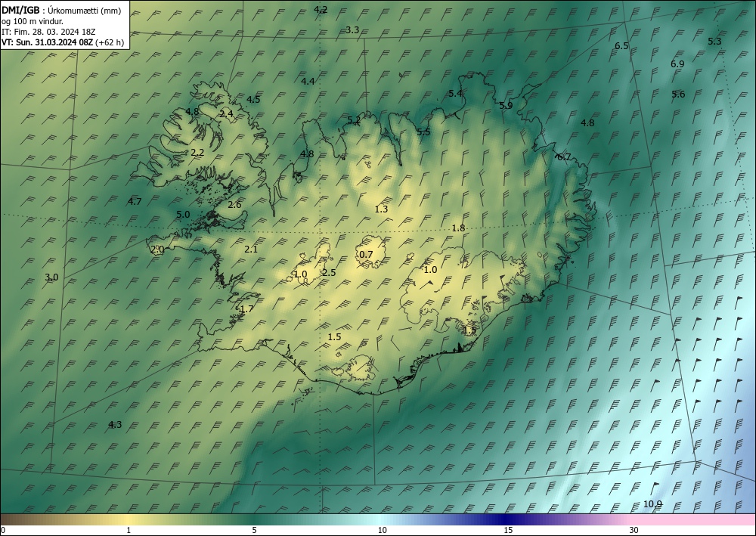
Task: Click the initial time 'IT: Fim. 28. 03. 2024 18Z'
Action: (x=48, y=32)
